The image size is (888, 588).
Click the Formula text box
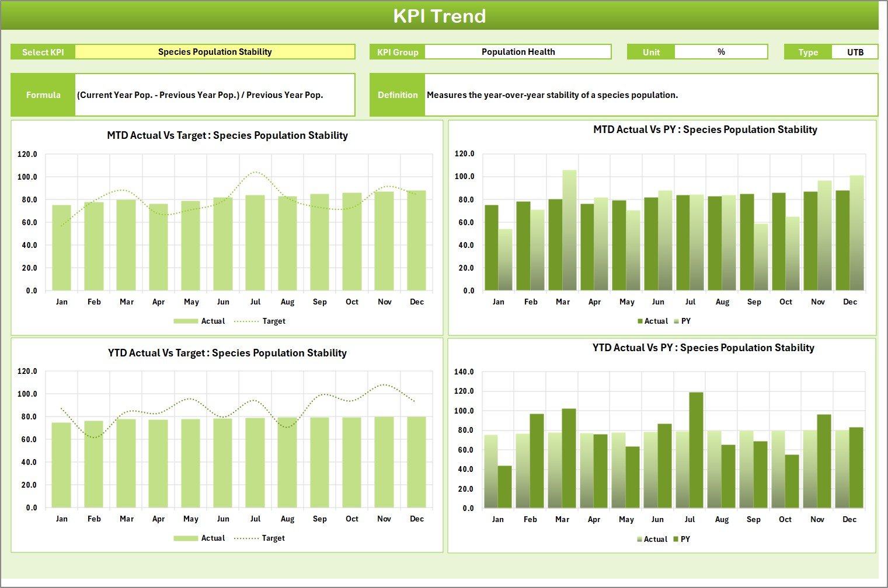point(214,94)
